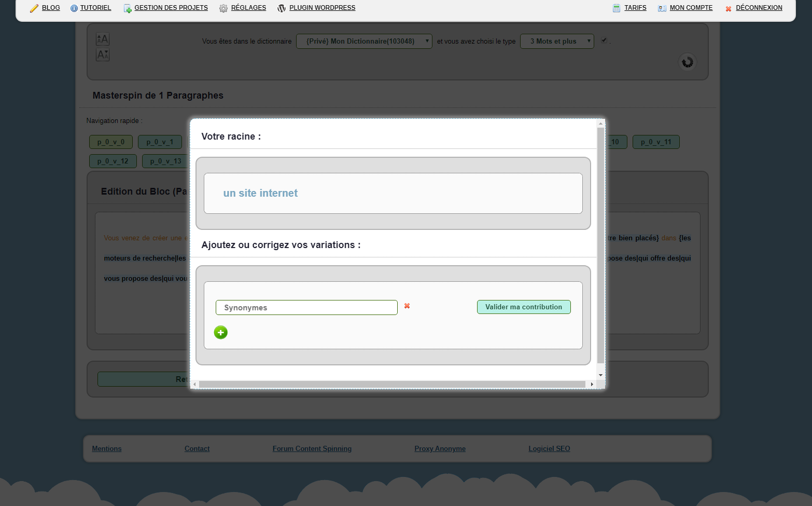Add a variation with the green plus
The height and width of the screenshot is (506, 812).
(x=221, y=332)
